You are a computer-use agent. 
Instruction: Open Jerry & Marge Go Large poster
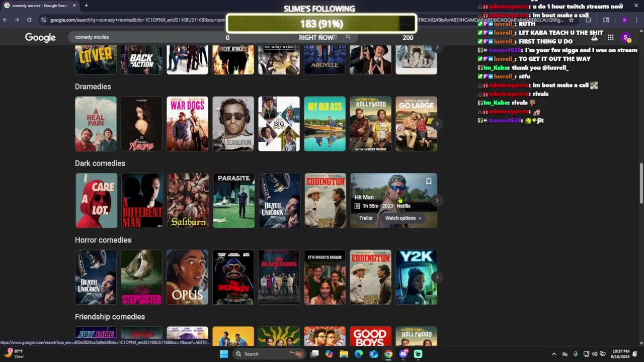[x=416, y=124]
